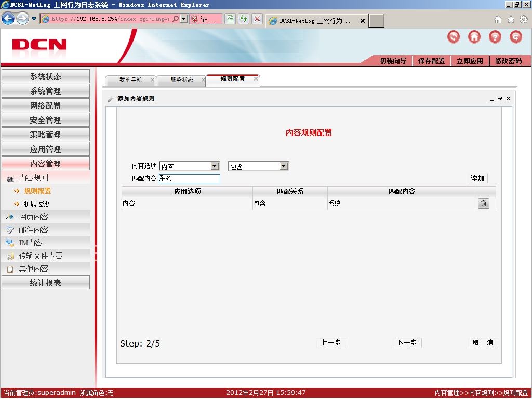Delete the 内容 包含 系统 rule row
532x399 pixels.
(x=484, y=204)
